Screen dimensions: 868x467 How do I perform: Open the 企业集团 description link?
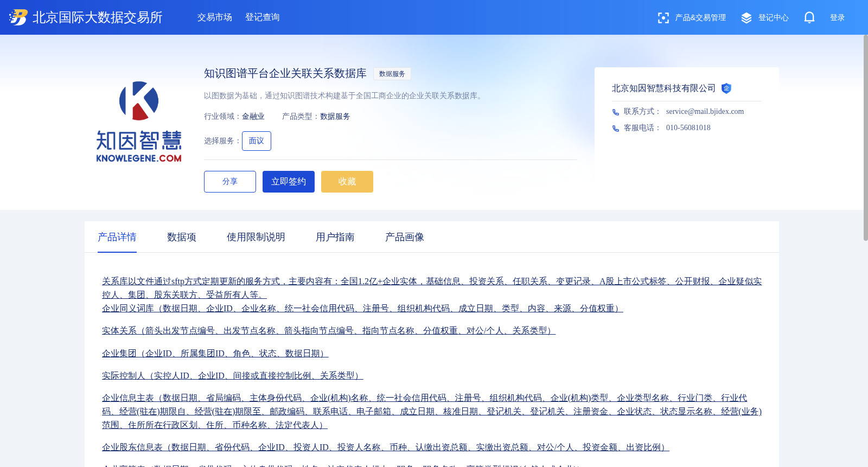click(x=215, y=353)
